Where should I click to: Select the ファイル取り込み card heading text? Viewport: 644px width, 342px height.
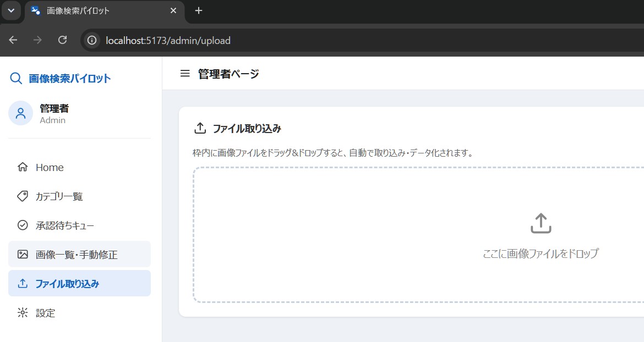247,128
